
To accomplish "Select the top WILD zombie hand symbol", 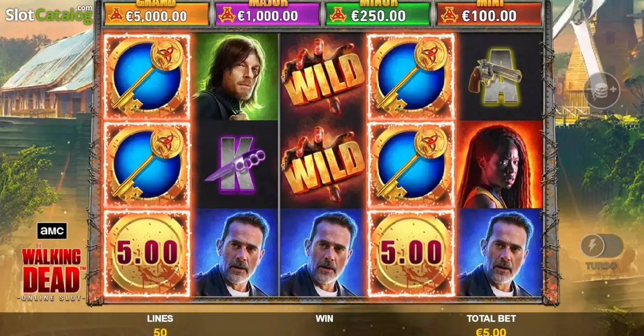I will [x=323, y=76].
